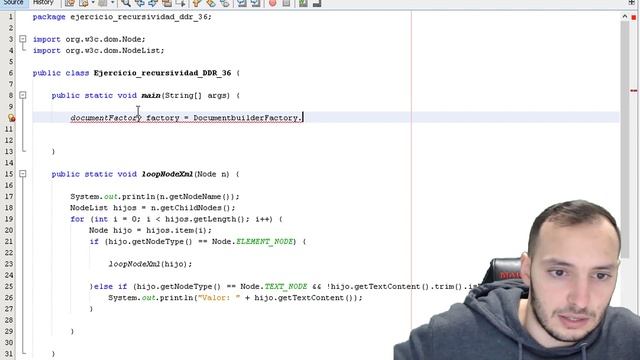Click method name 'loopNodeXml' on line 15
This screenshot has height=360, width=640.
[x=167, y=174]
